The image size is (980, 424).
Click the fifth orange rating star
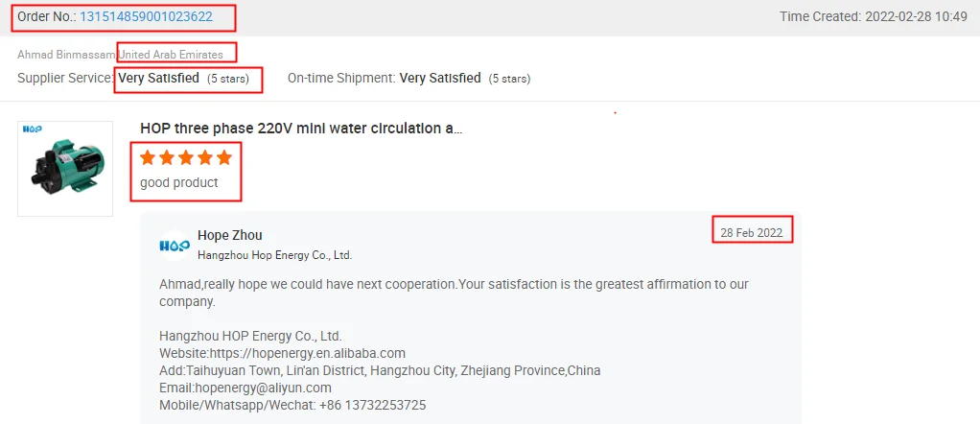pos(224,157)
